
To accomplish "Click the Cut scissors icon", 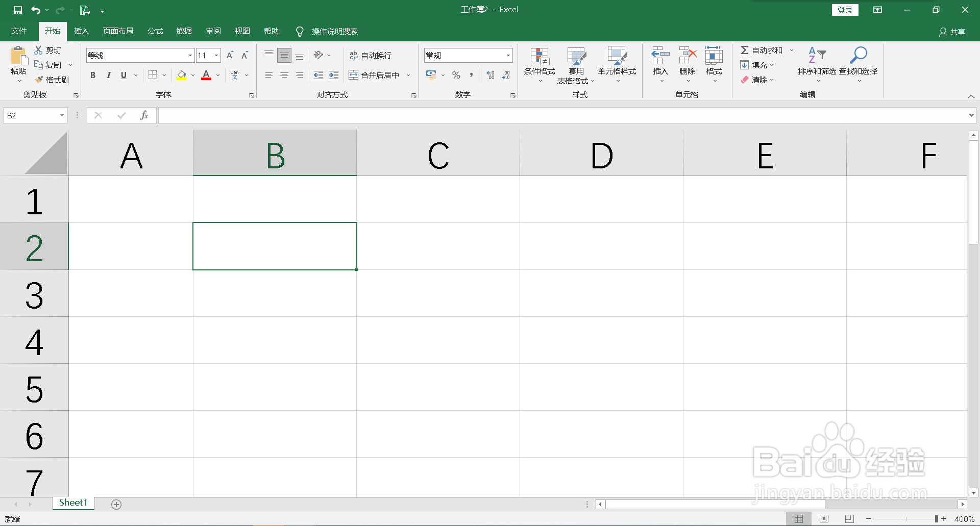I will (38, 50).
